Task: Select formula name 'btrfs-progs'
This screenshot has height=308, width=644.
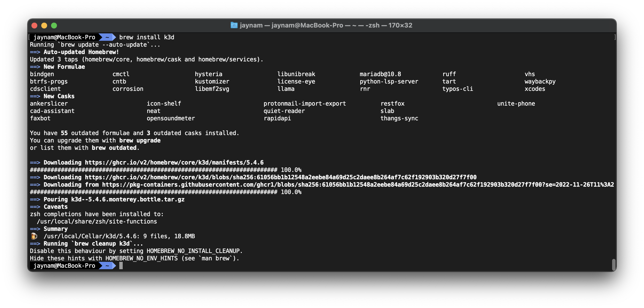Action: (x=49, y=81)
